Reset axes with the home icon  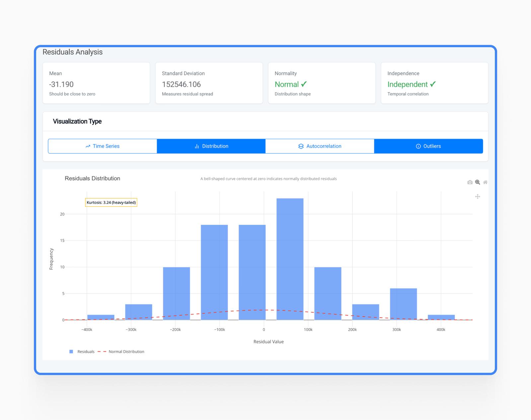coord(485,182)
